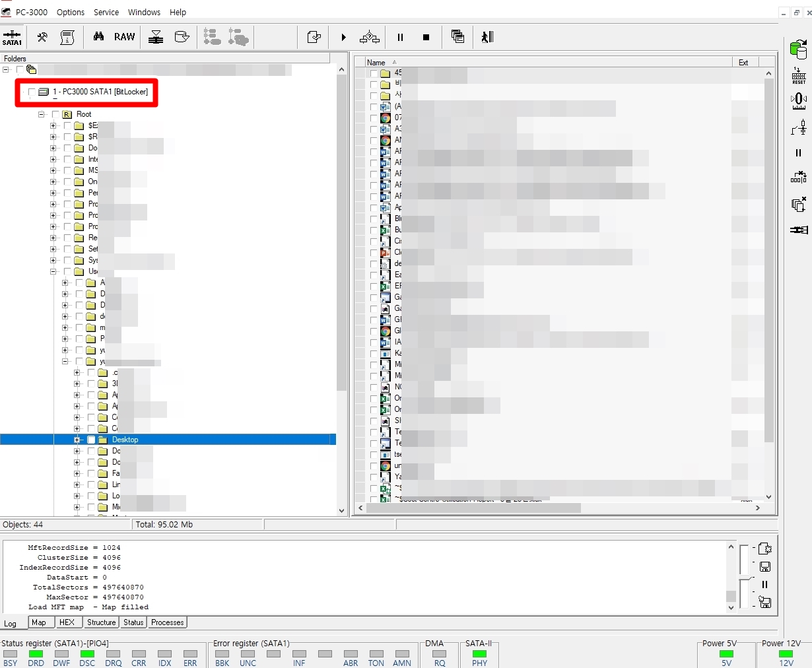Click the green disk icon in right sidebar
Viewport: 812px width, 668px height.
pos(799,49)
